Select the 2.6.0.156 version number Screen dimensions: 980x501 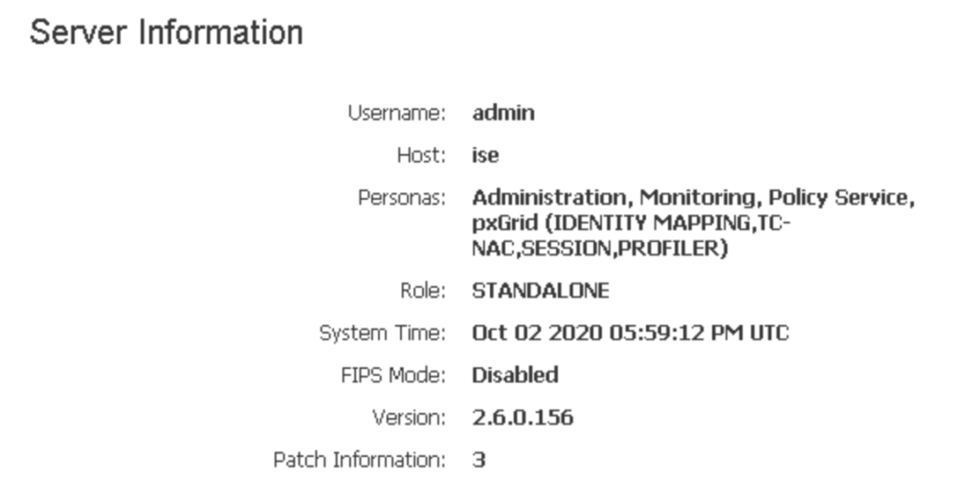(x=523, y=417)
